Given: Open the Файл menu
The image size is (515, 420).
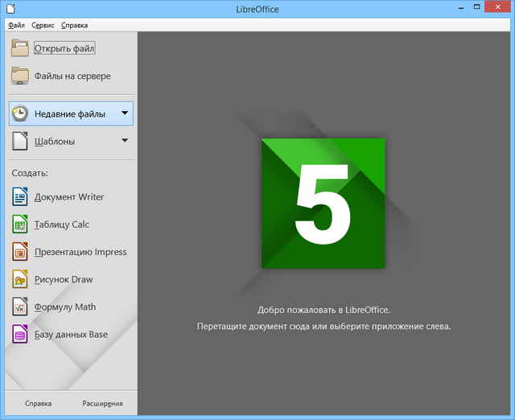Looking at the screenshot, I should (x=16, y=26).
